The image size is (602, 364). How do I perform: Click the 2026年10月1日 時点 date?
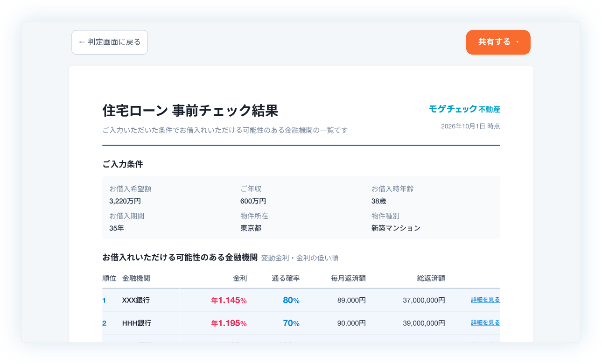point(470,126)
